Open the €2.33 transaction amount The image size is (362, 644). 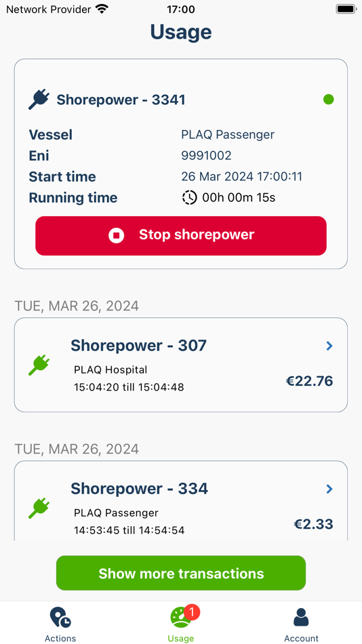coord(313,524)
